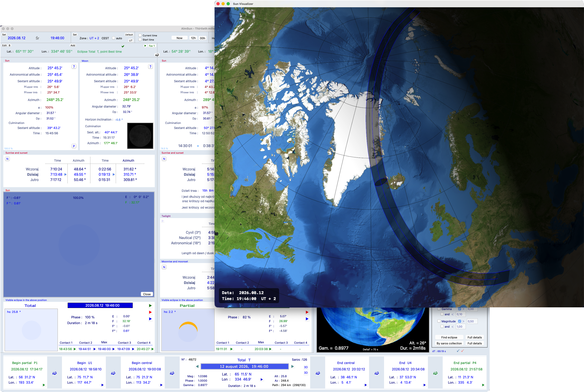Select the Fav 1 favorite location
The height and width of the screenshot is (392, 584).
point(152,46)
